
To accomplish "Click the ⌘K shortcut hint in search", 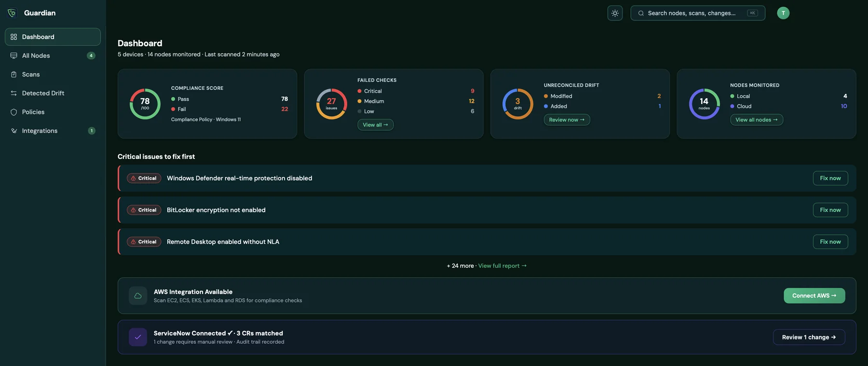I will point(752,13).
